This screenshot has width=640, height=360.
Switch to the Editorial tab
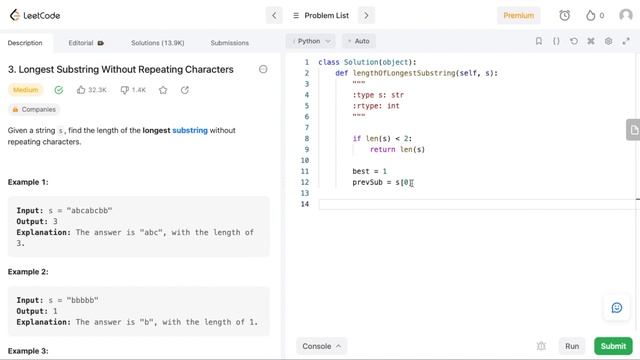tap(86, 43)
